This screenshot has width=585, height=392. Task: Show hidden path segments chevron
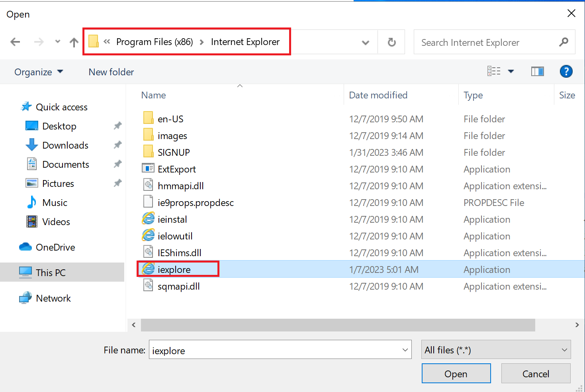click(107, 41)
